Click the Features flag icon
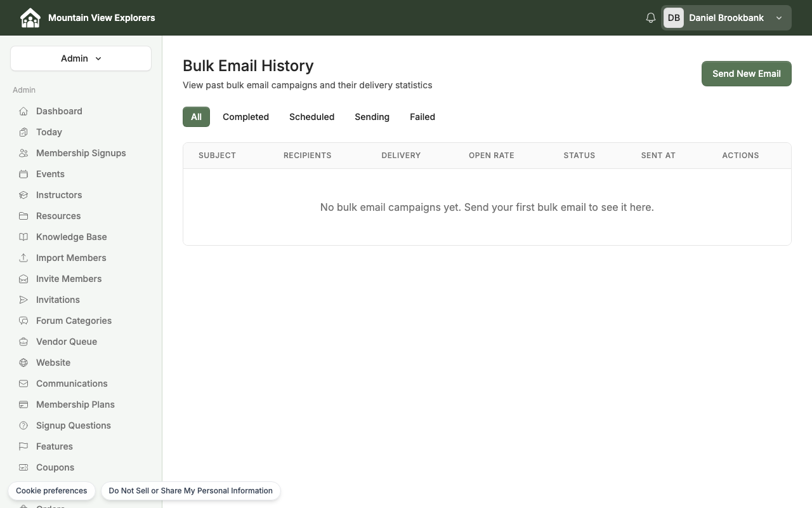 23,446
